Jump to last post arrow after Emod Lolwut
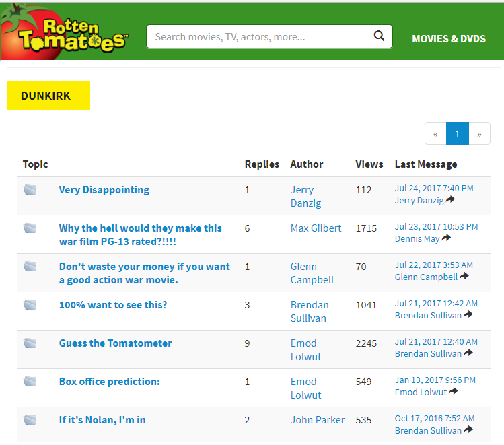Viewport: 504px width, 445px height. tap(454, 391)
